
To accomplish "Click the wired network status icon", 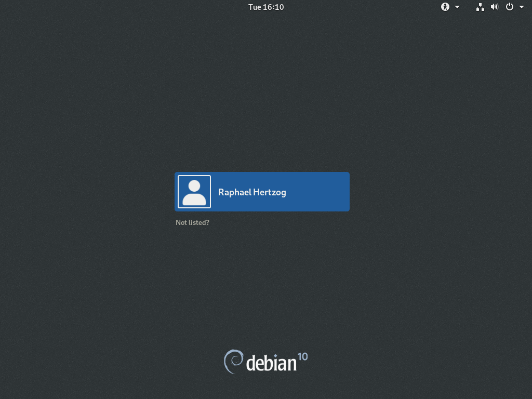I will coord(480,7).
